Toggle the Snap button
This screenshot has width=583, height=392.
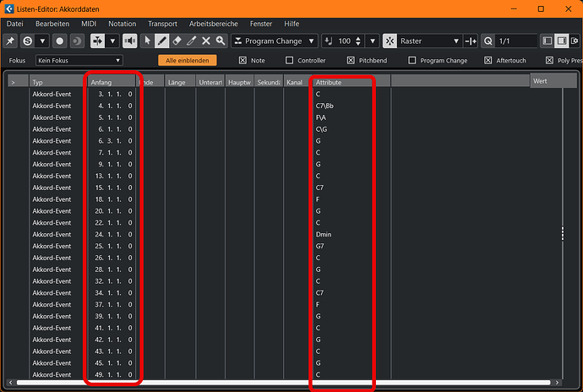390,41
